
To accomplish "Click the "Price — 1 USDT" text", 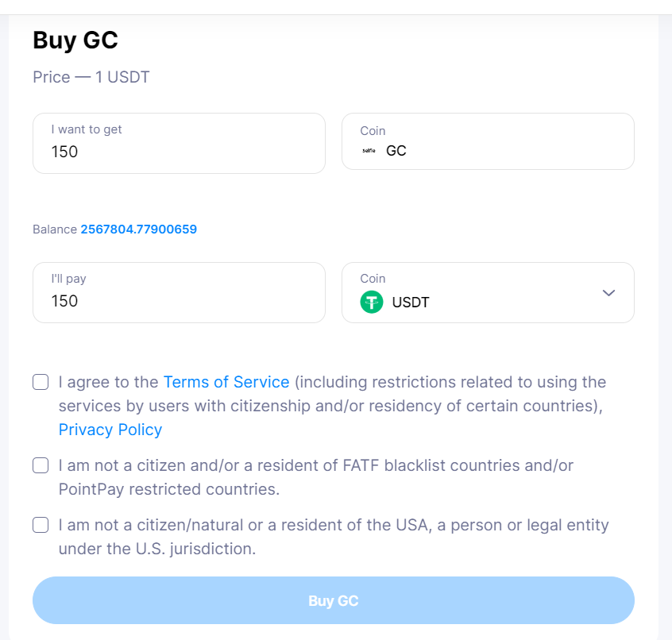I will 91,77.
